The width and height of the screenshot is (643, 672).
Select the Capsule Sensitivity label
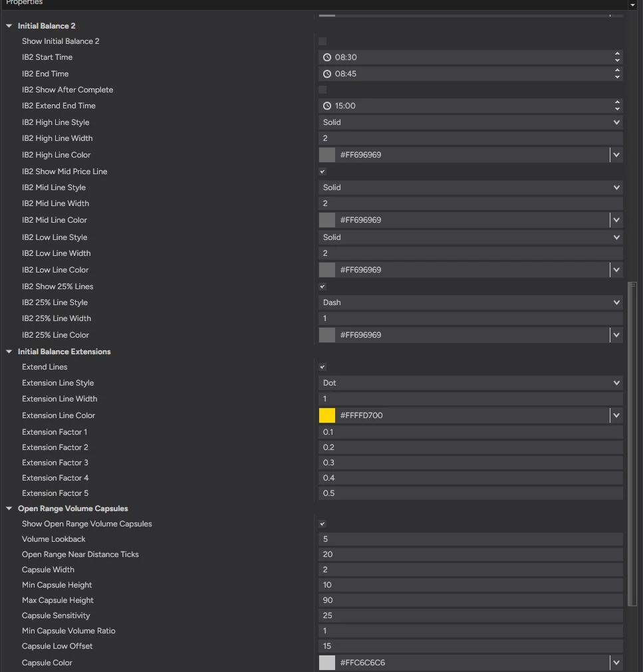click(56, 616)
